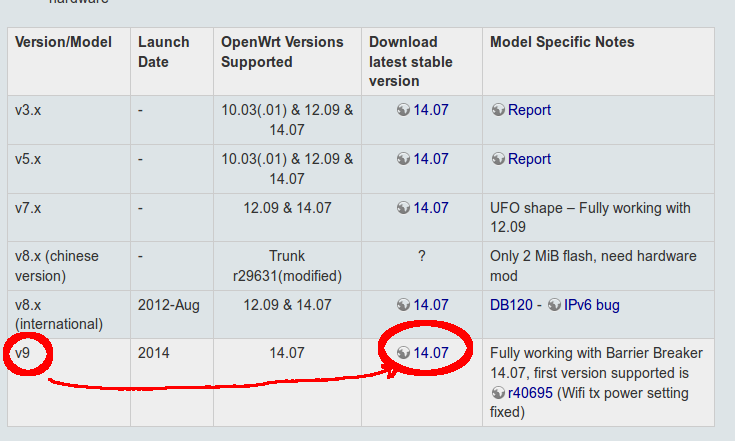Open the Report link in v3.x row
735x441 pixels.
tap(529, 110)
